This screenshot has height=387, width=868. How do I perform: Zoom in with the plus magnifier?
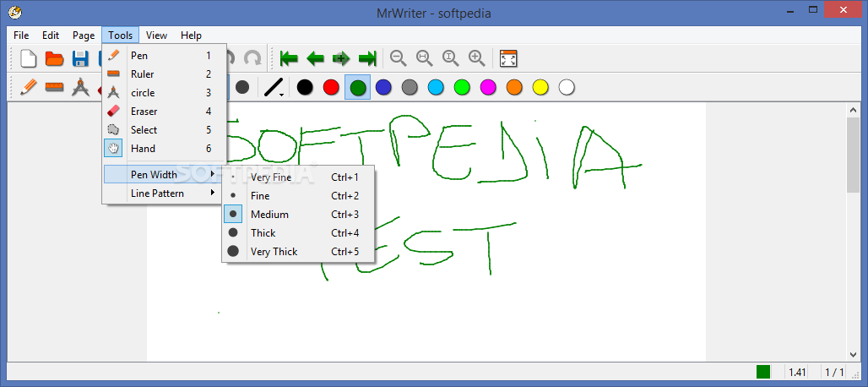click(x=476, y=58)
